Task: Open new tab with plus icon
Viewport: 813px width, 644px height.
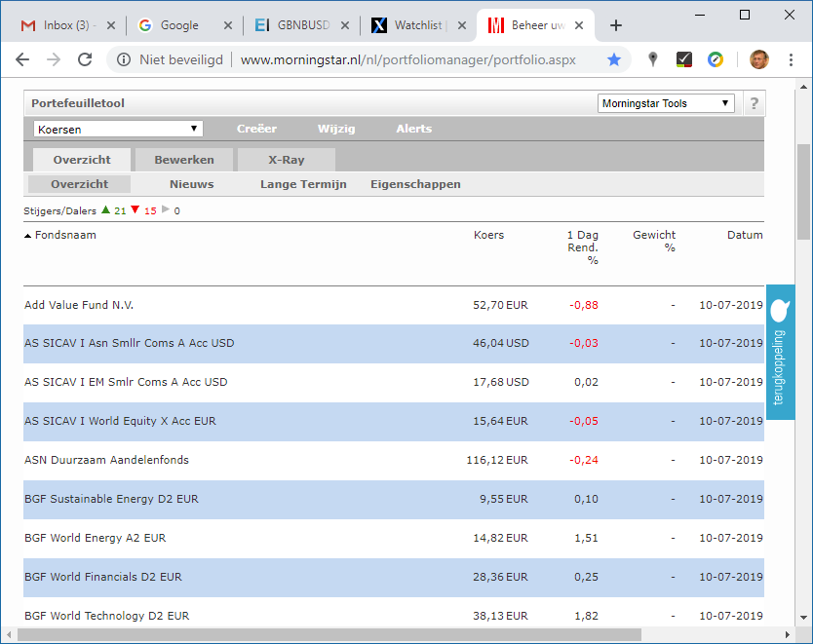Action: (x=616, y=25)
